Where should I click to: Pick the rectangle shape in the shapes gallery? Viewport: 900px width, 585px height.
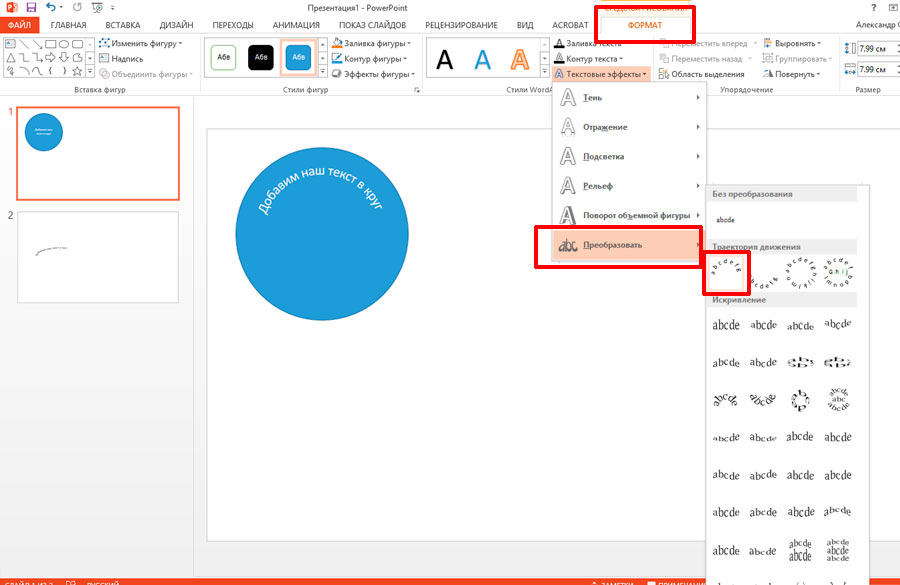click(51, 44)
